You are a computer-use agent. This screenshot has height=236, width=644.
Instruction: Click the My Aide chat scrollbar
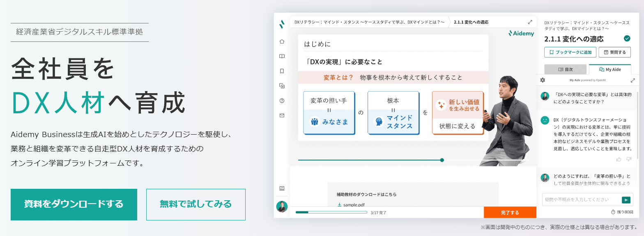[x=637, y=125]
